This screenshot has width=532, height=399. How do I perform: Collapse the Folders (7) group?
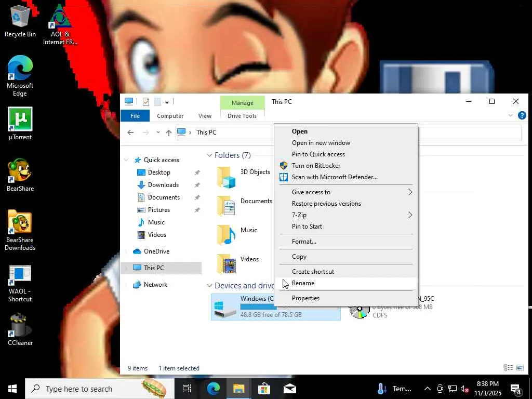209,155
